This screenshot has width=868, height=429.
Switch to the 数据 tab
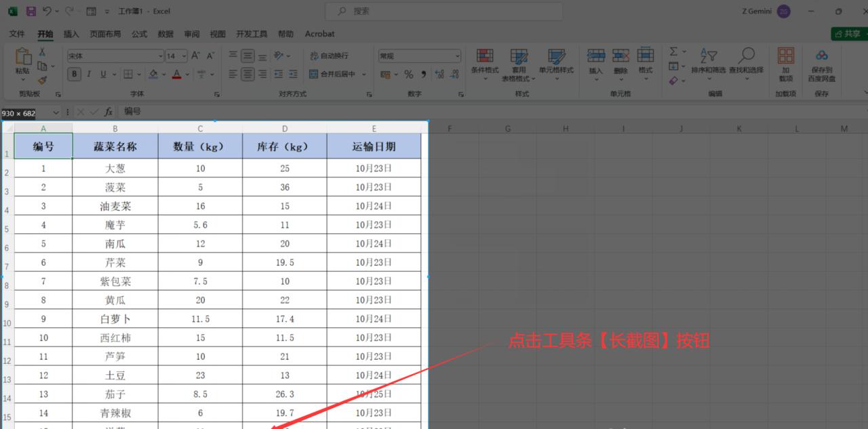tap(165, 34)
